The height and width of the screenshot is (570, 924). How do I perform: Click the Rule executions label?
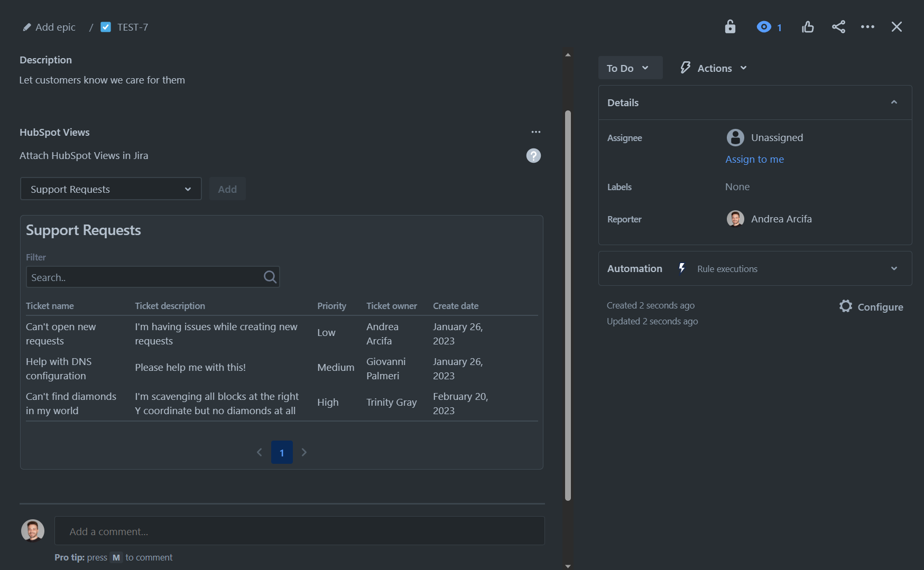(x=727, y=268)
